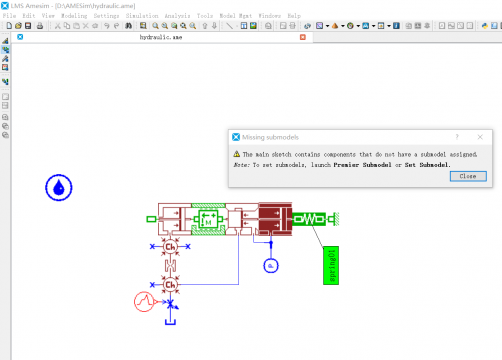Screen dimensions: 502x360
Task: Open a file via the folder icon
Action: pyautogui.click(x=18, y=26)
